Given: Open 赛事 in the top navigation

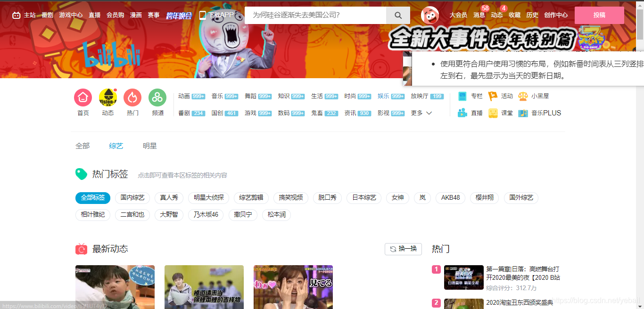Looking at the screenshot, I should coord(154,15).
